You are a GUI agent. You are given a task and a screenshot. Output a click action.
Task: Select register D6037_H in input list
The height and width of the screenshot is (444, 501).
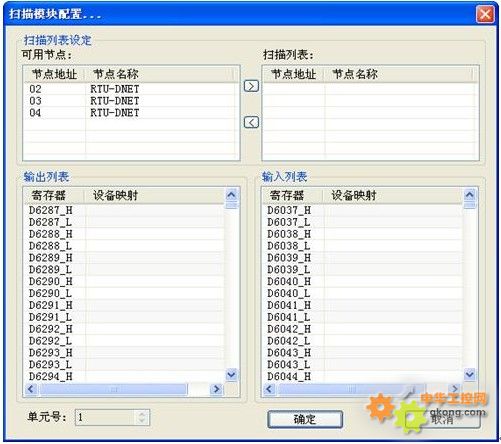pos(362,210)
